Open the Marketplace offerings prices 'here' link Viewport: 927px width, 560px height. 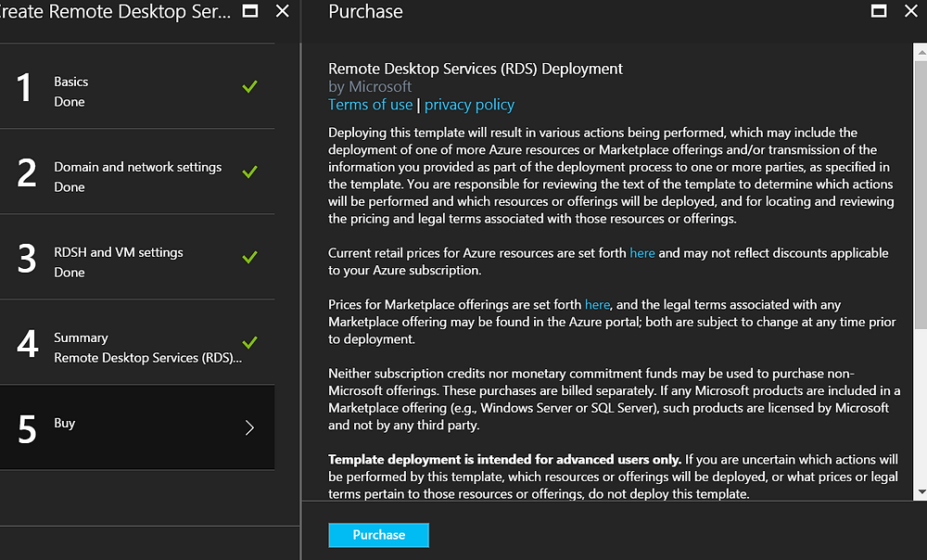[597, 304]
